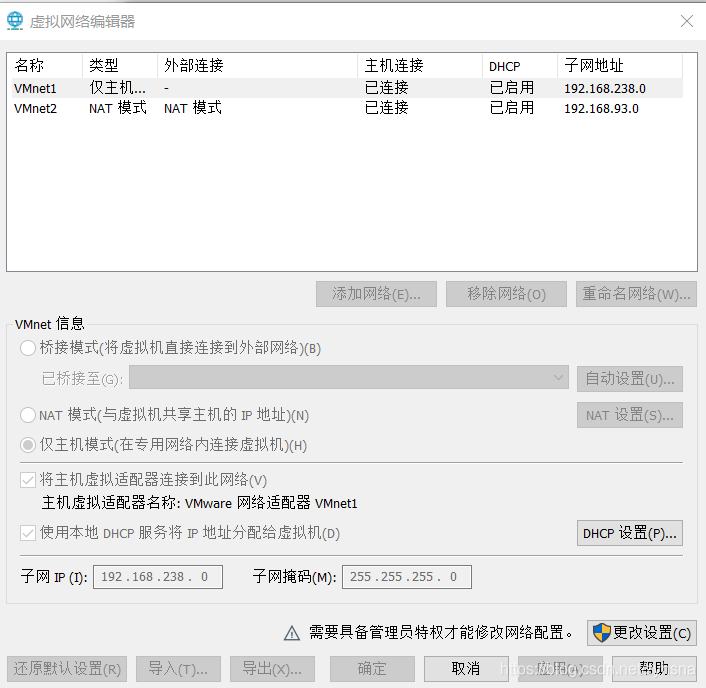Image resolution: width=706 pixels, height=688 pixels.
Task: Click the 仅主机... type cell
Action: (117, 88)
